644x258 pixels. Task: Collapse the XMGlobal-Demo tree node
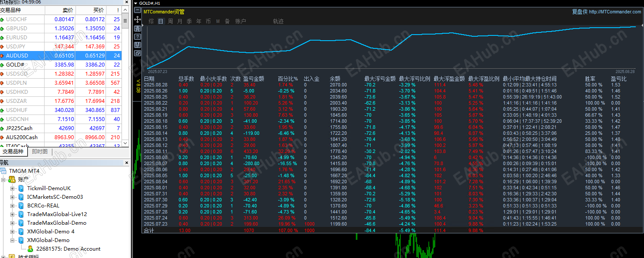(12, 240)
